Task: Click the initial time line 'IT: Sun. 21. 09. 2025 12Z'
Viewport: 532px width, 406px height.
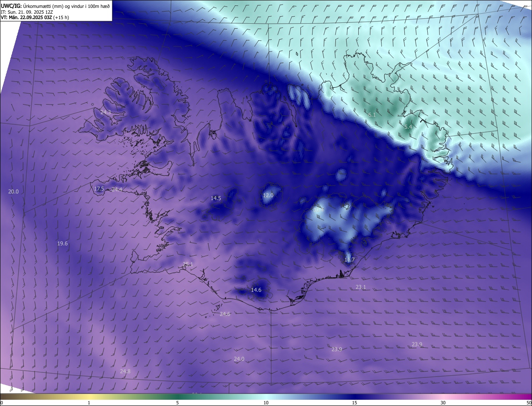Action: (x=27, y=12)
